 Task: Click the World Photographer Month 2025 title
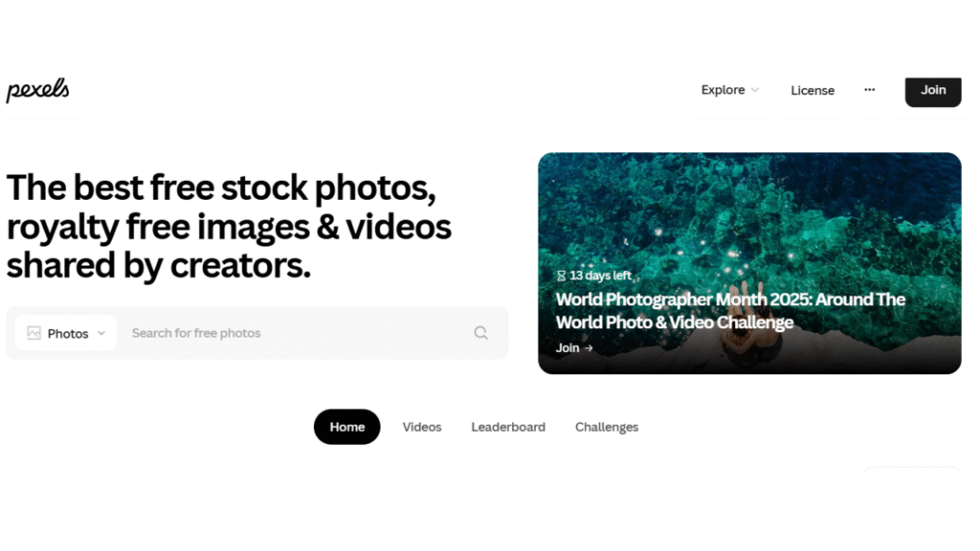click(730, 311)
